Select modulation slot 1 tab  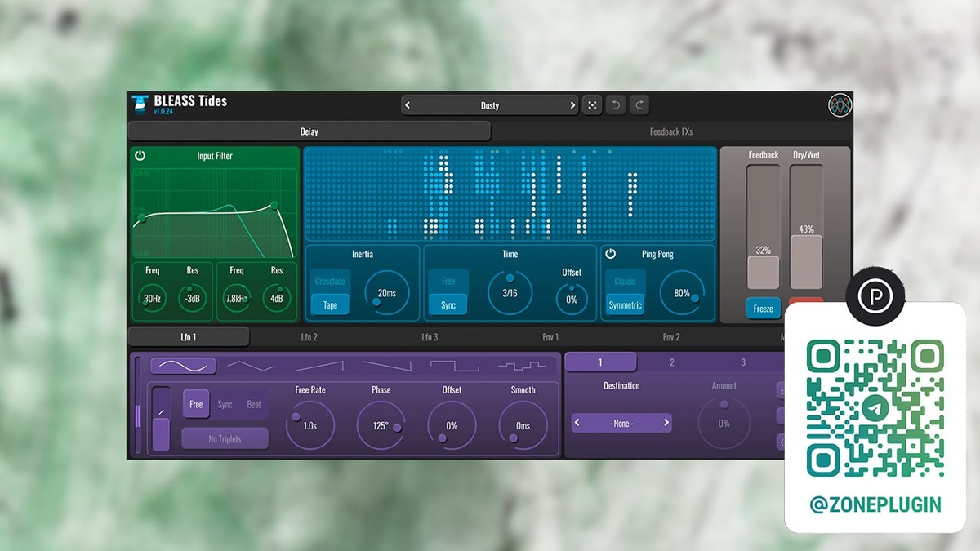point(600,362)
